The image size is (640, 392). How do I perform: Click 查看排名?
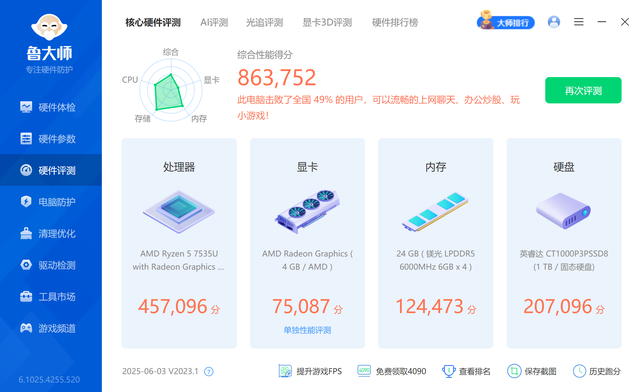466,371
